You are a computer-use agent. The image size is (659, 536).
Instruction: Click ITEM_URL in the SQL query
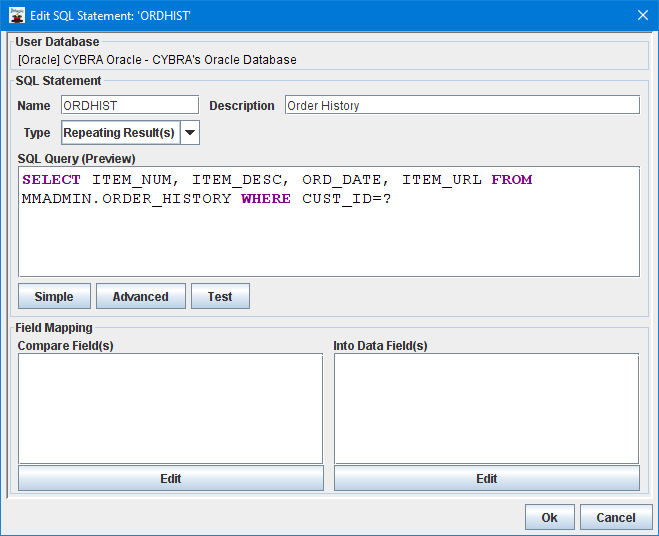[442, 180]
